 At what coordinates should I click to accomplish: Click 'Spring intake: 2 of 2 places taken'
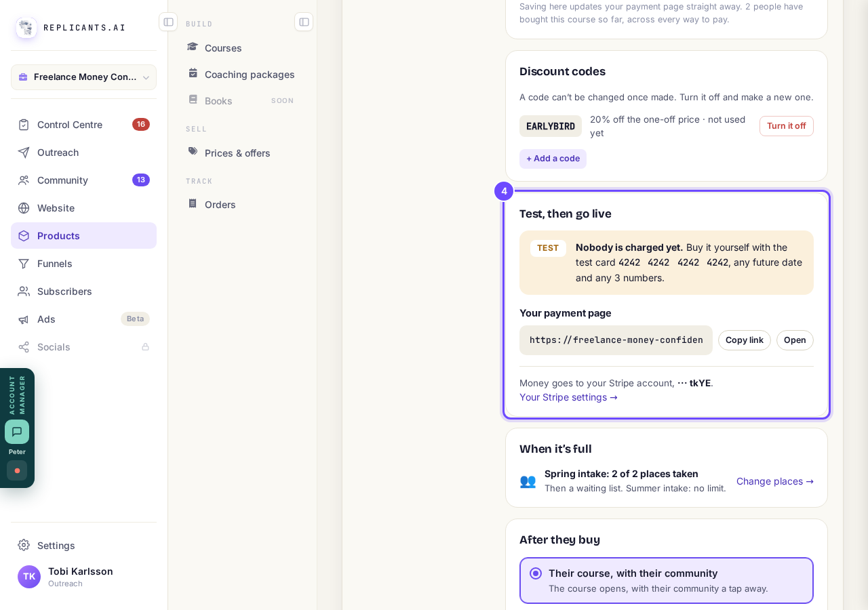(x=621, y=474)
